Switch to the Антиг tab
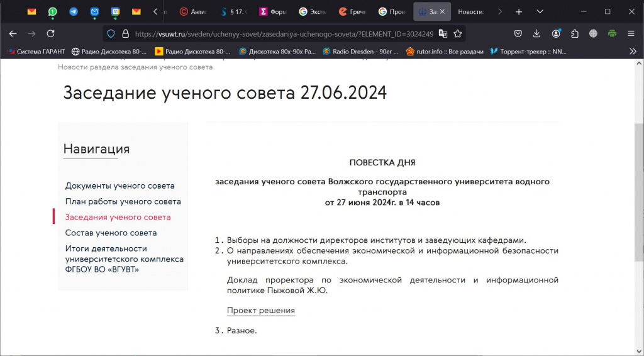The width and height of the screenshot is (644, 356). tap(195, 12)
